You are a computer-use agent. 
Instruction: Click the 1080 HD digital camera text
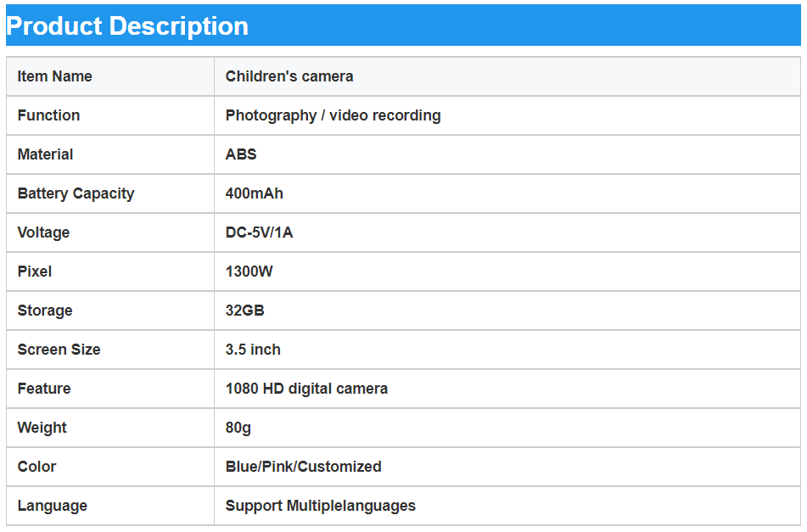click(x=306, y=389)
